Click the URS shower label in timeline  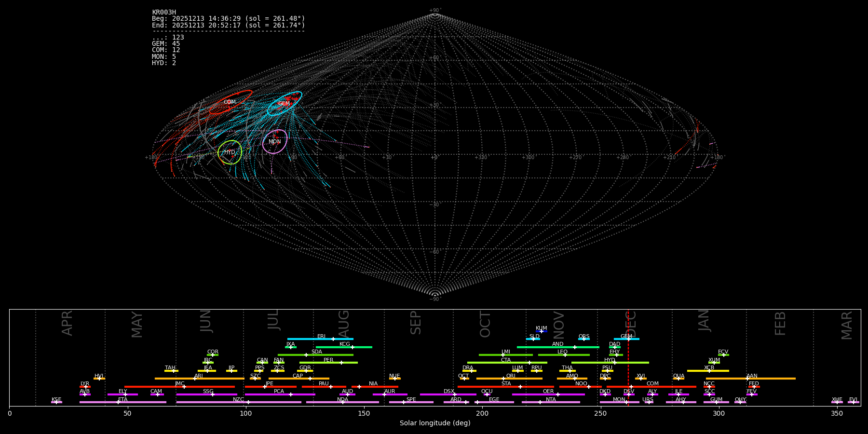point(648,400)
